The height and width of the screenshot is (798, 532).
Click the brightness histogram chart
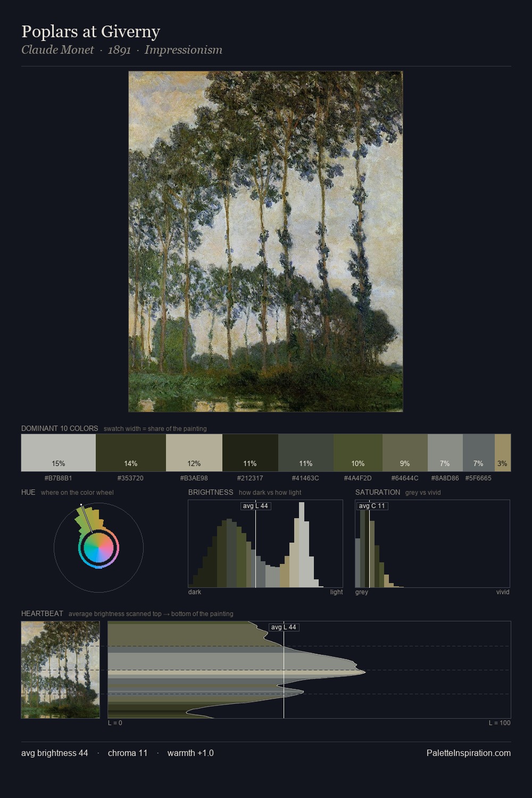coord(265,544)
